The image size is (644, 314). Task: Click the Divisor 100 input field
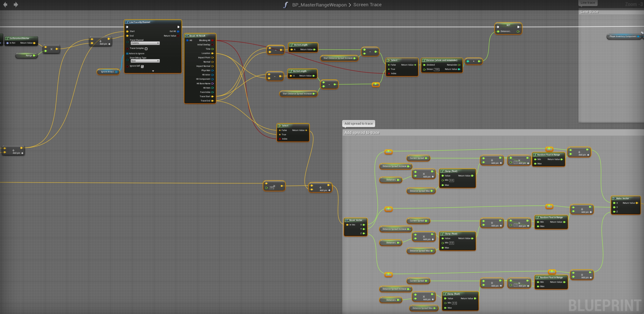(436, 69)
